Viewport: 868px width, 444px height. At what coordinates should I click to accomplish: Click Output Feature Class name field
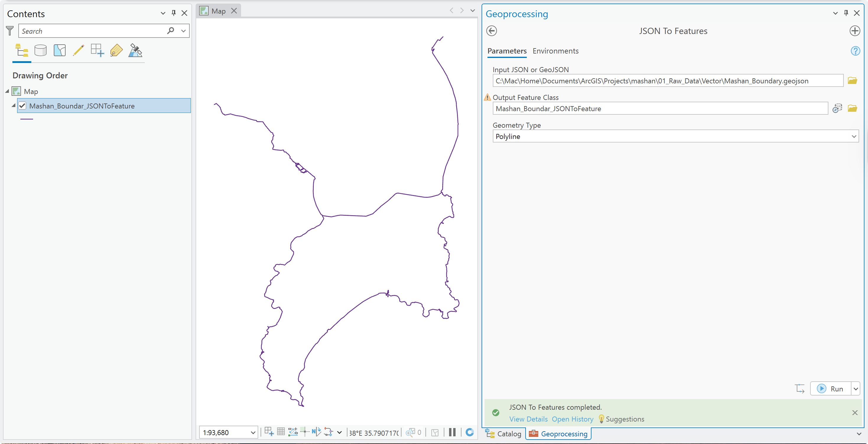(660, 108)
